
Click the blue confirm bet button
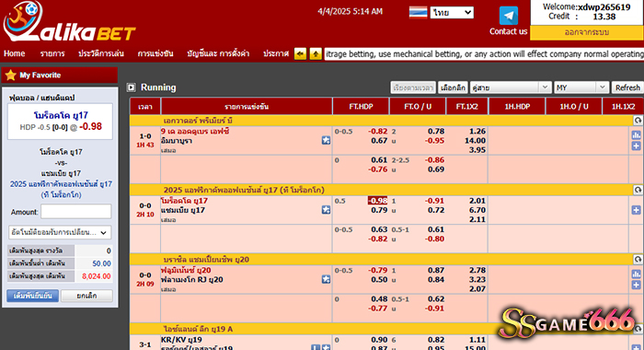33,296
